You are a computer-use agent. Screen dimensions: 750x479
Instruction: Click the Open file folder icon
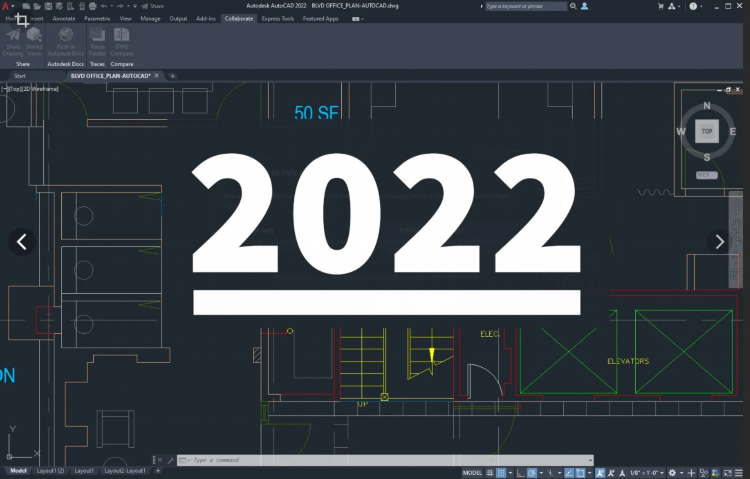pyautogui.click(x=37, y=6)
